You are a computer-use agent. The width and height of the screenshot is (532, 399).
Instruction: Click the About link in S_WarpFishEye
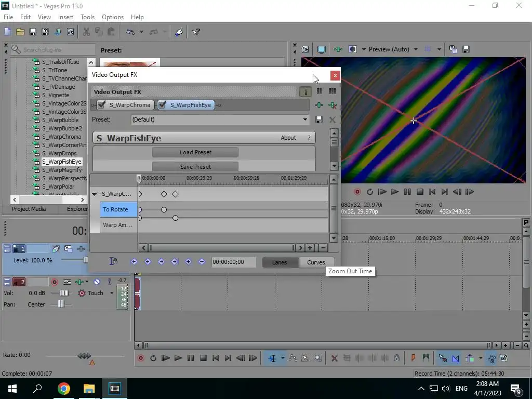tap(288, 138)
